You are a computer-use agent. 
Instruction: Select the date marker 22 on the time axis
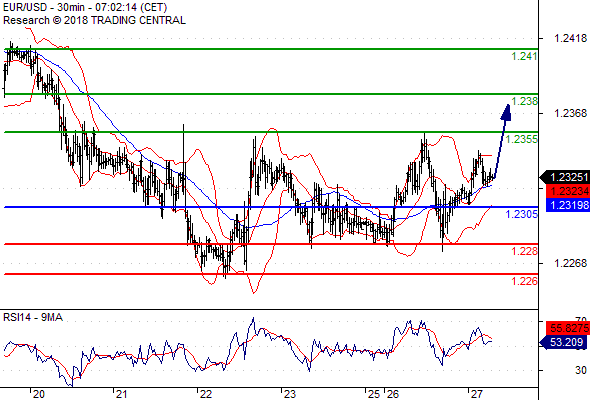click(x=205, y=394)
